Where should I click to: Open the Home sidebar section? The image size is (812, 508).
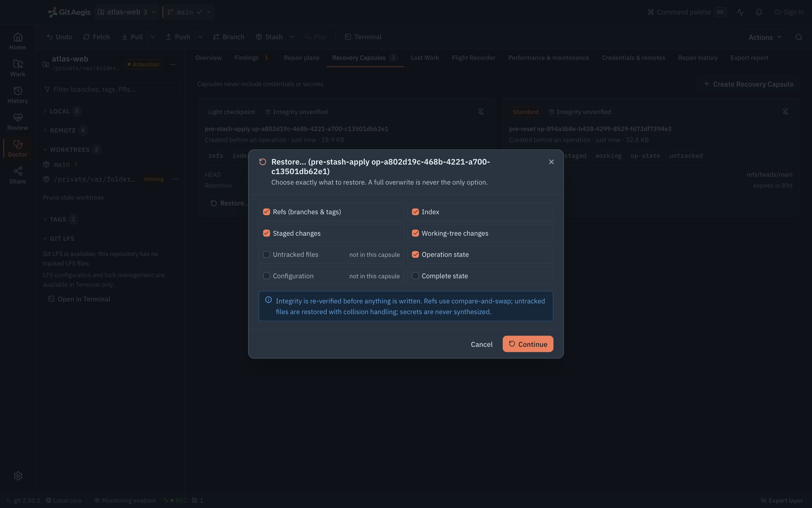18,41
